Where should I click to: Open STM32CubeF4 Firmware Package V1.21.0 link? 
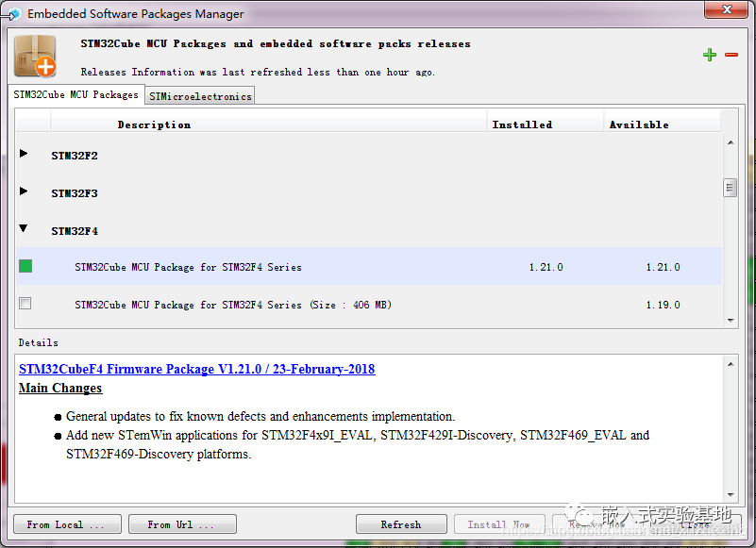point(196,369)
